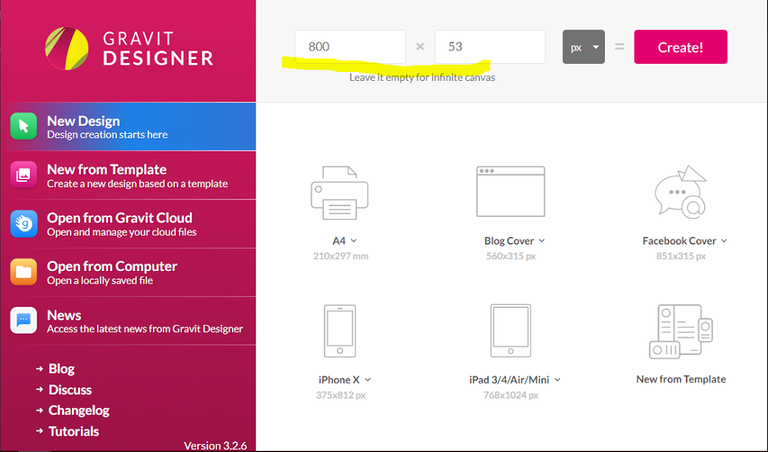Click the height field showing 53
The width and height of the screenshot is (768, 452).
point(490,47)
